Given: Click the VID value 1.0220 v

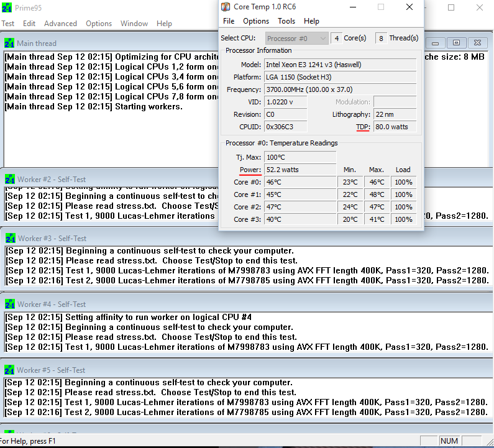Looking at the screenshot, I should 286,102.
